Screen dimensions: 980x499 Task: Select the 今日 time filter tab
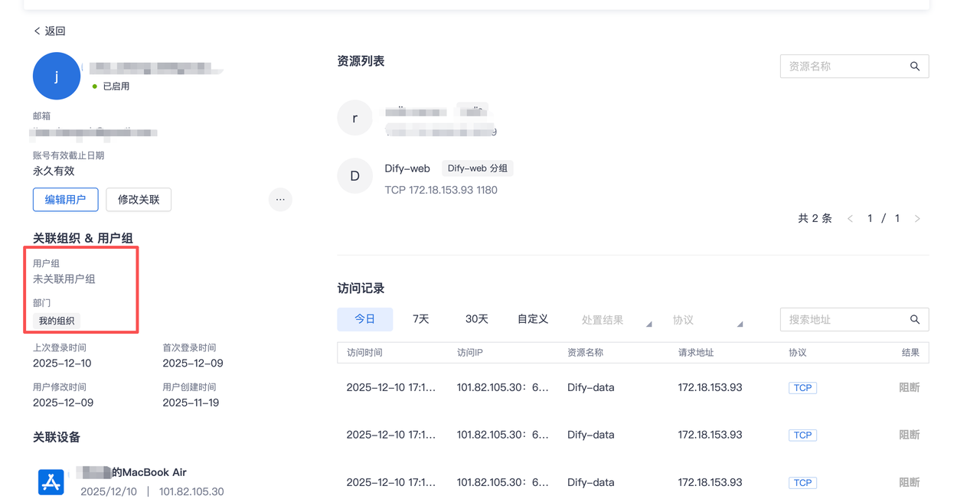coord(364,319)
